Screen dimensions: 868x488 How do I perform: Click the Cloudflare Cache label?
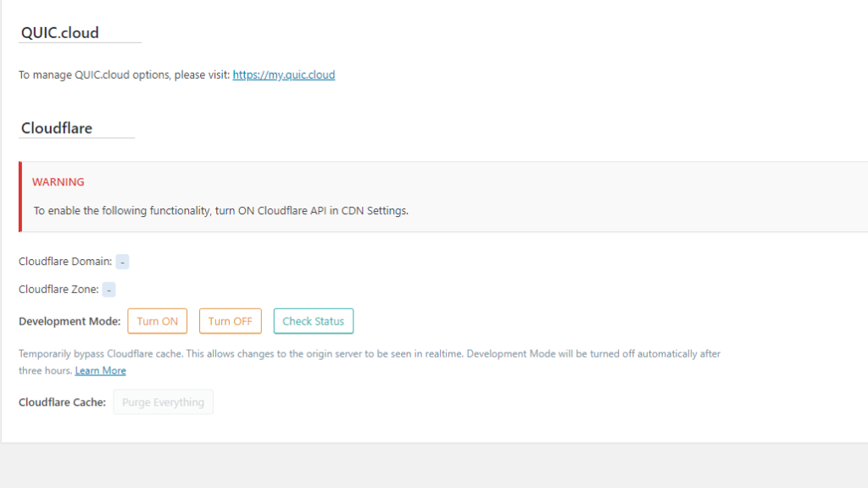(63, 402)
